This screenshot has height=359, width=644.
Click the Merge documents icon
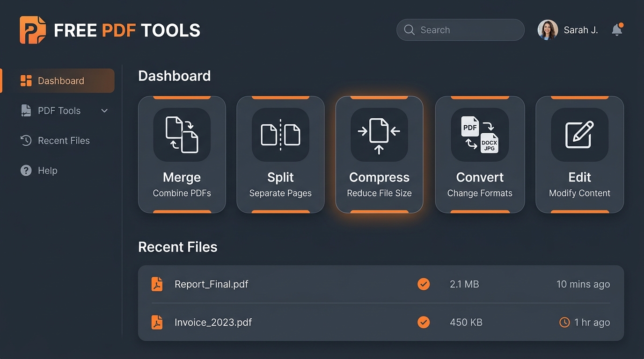point(182,135)
